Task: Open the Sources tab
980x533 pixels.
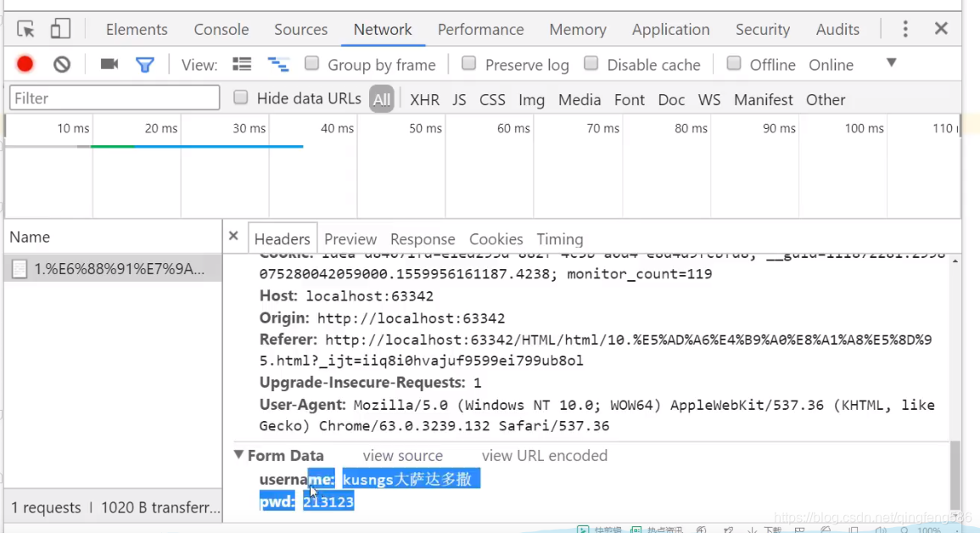Action: coord(300,30)
